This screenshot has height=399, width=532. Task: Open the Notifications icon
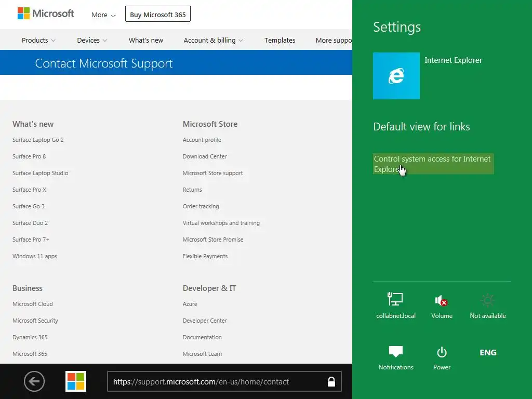tap(395, 357)
